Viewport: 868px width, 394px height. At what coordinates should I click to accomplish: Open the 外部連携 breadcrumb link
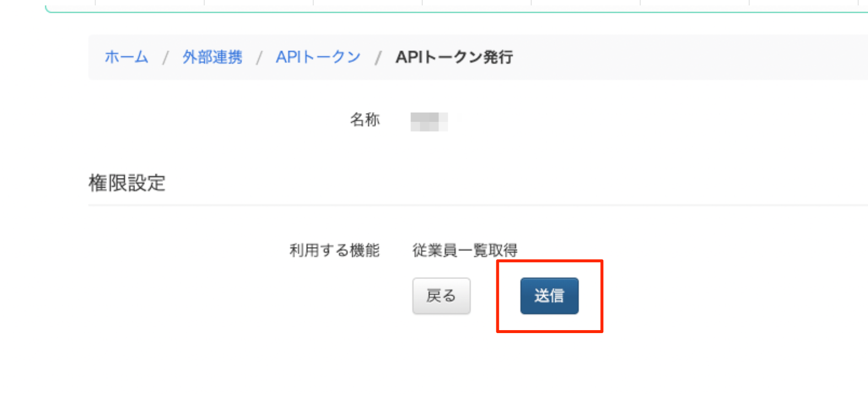click(x=212, y=57)
